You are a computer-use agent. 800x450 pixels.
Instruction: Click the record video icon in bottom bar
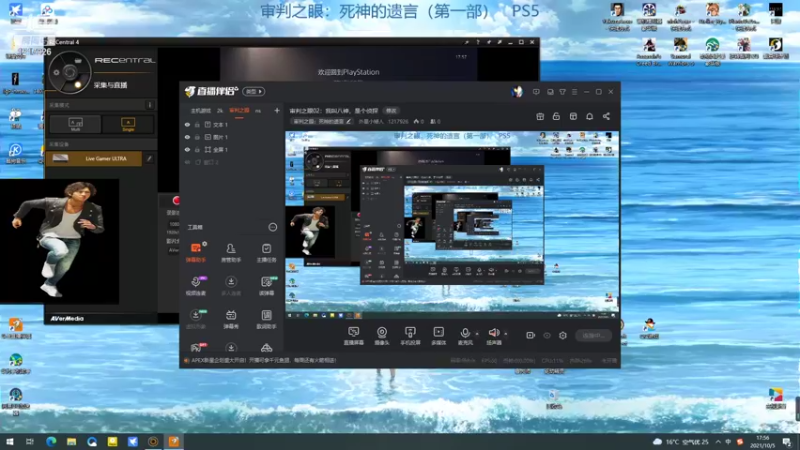tap(531, 335)
